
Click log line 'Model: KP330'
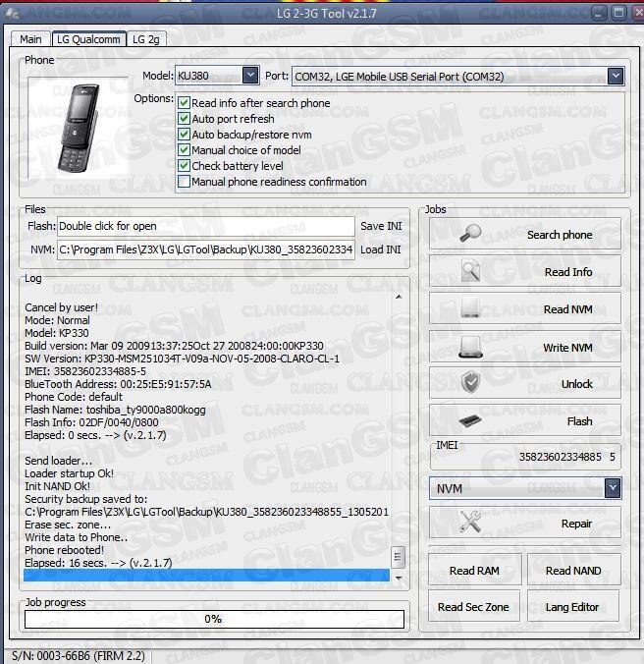[57, 333]
